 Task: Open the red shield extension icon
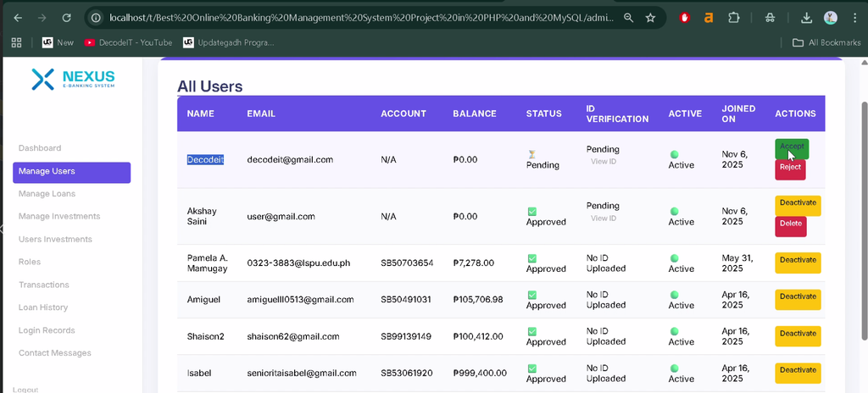click(685, 18)
